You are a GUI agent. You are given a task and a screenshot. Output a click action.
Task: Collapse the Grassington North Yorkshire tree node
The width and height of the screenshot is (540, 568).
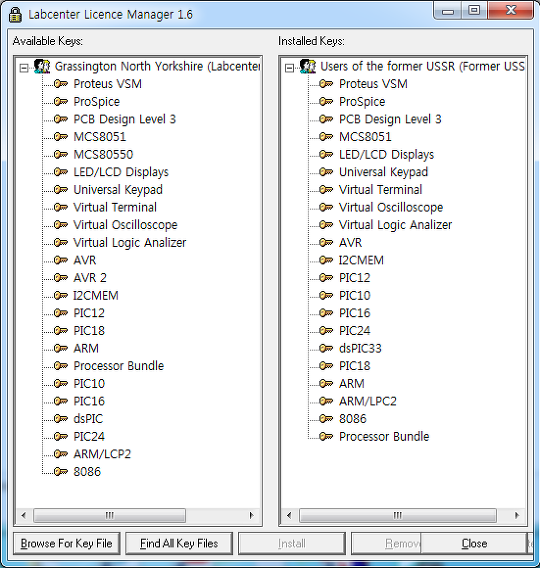(x=24, y=68)
